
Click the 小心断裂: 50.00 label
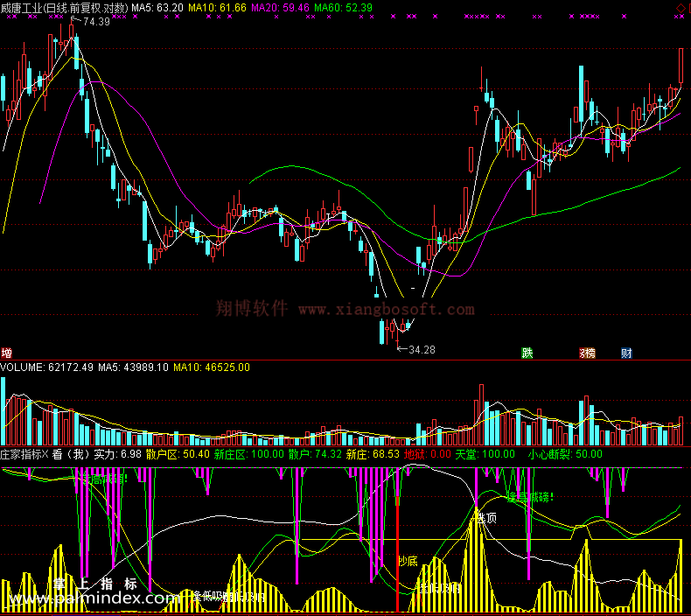565,454
